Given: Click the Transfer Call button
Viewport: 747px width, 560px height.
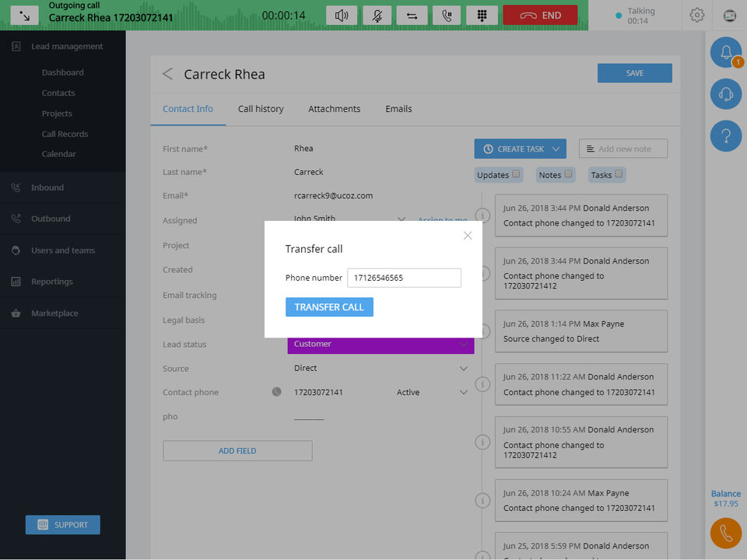Looking at the screenshot, I should (x=329, y=307).
